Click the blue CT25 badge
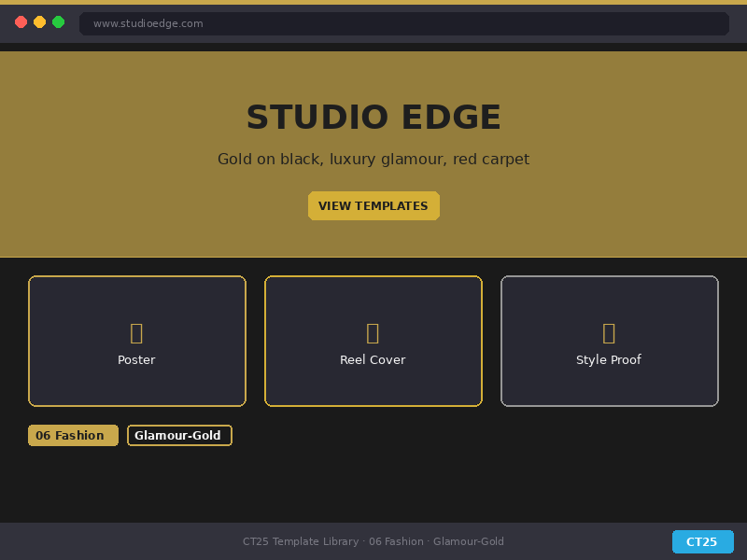This screenshot has width=747, height=560. tap(702, 542)
